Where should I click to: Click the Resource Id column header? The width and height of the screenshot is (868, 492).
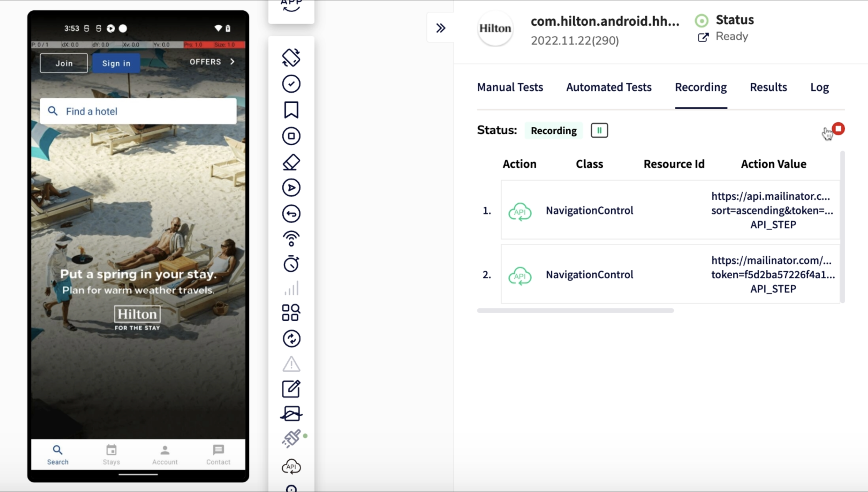point(674,164)
